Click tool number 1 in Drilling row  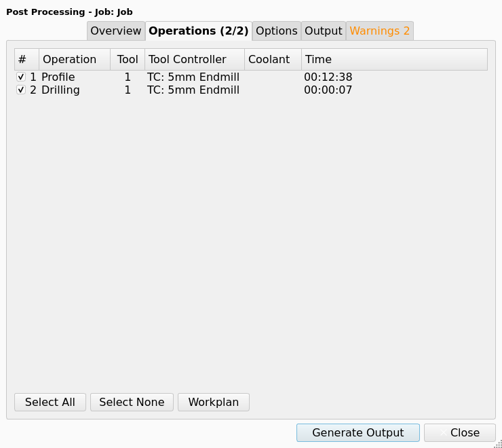click(128, 90)
